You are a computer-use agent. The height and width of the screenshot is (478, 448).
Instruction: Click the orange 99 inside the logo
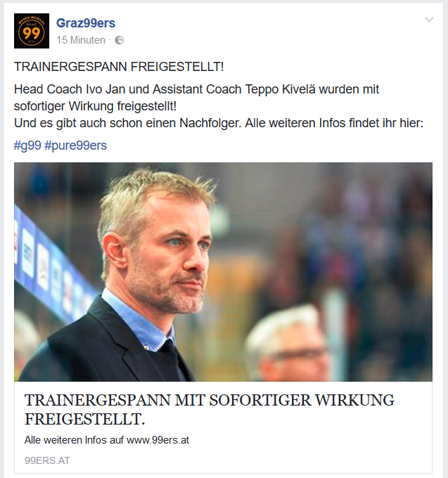pyautogui.click(x=32, y=33)
